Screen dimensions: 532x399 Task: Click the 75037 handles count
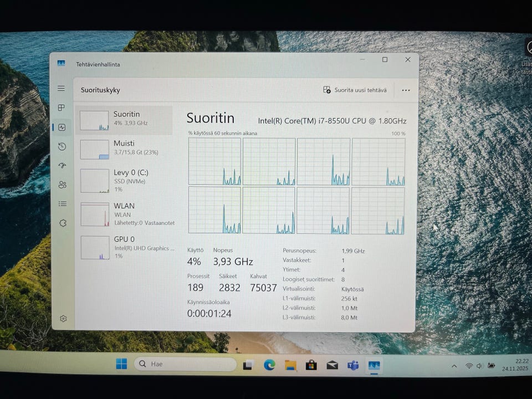point(263,288)
